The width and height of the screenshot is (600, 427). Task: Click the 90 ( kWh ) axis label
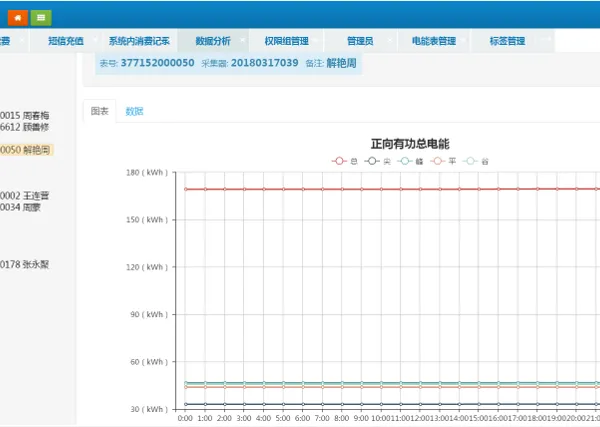point(149,315)
